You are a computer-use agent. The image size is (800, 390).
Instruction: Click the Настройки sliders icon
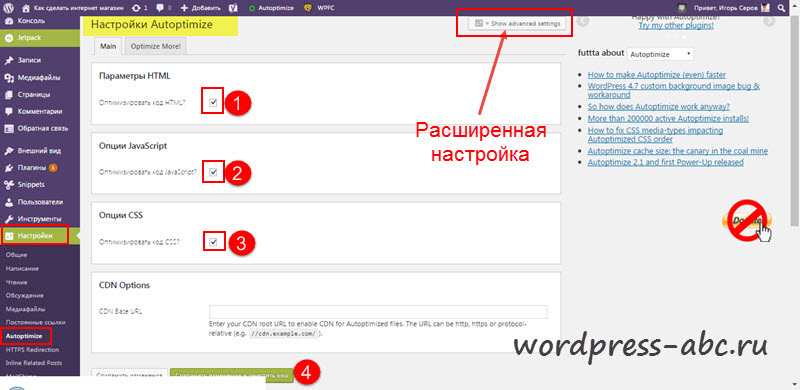[9, 236]
